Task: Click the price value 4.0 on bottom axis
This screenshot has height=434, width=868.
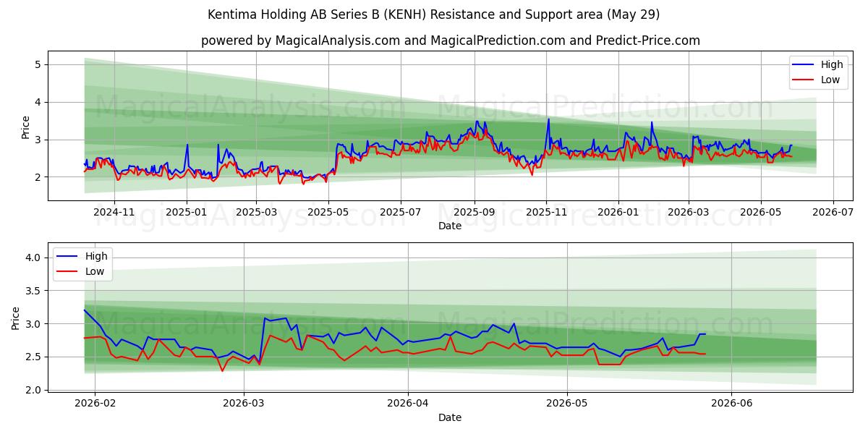Action: point(34,258)
